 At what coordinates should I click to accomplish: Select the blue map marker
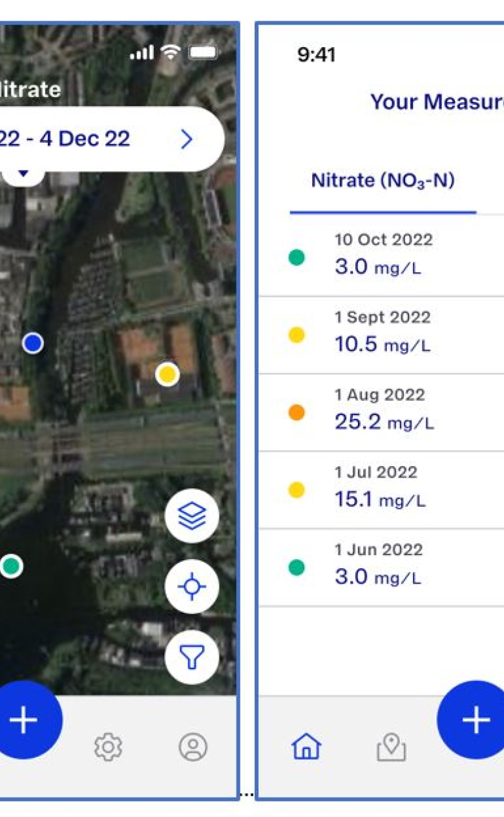[x=33, y=343]
